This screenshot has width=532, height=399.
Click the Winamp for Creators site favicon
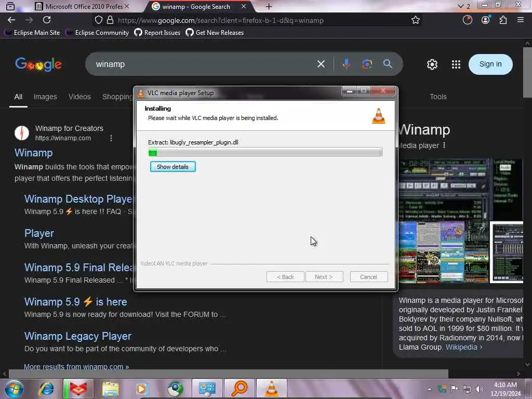(22, 133)
